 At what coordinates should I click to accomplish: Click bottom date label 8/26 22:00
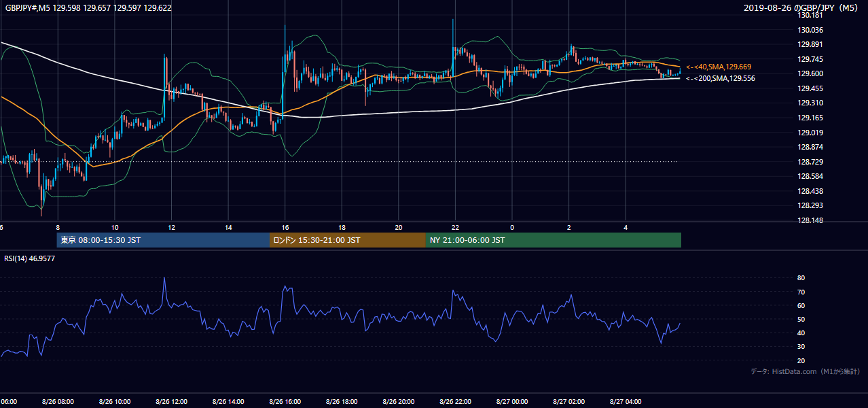454,402
